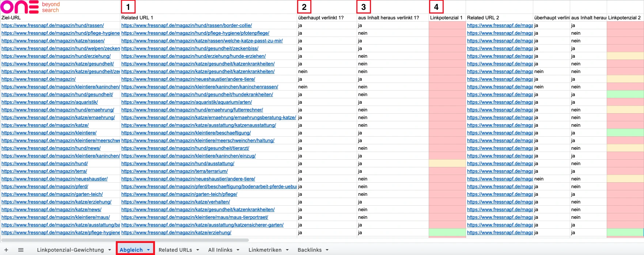Click the futterrechner Related URL link
The width and height of the screenshot is (644, 255).
click(192, 110)
